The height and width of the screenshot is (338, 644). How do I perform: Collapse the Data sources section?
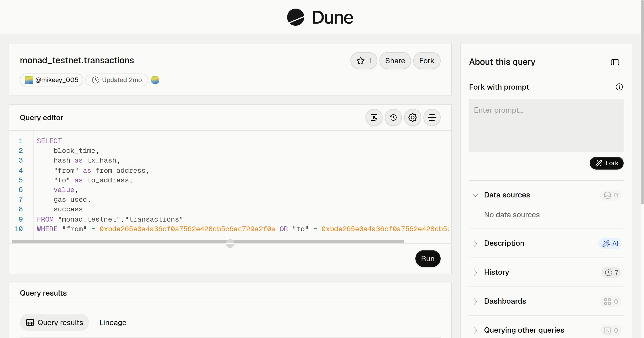[x=475, y=195]
